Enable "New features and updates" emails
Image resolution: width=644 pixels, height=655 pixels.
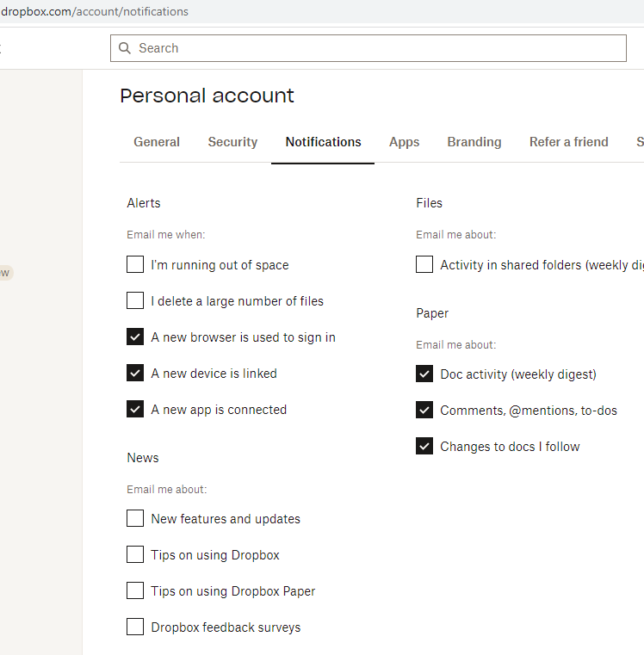pos(135,518)
